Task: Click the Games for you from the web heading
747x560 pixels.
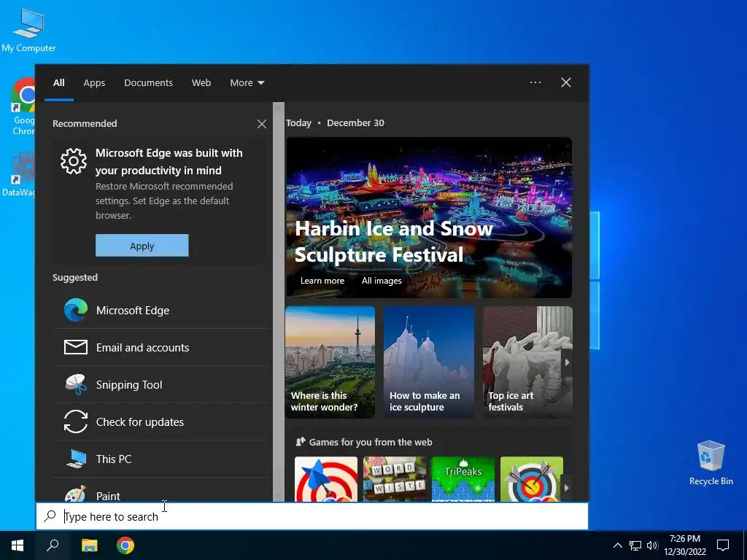Action: pos(371,443)
